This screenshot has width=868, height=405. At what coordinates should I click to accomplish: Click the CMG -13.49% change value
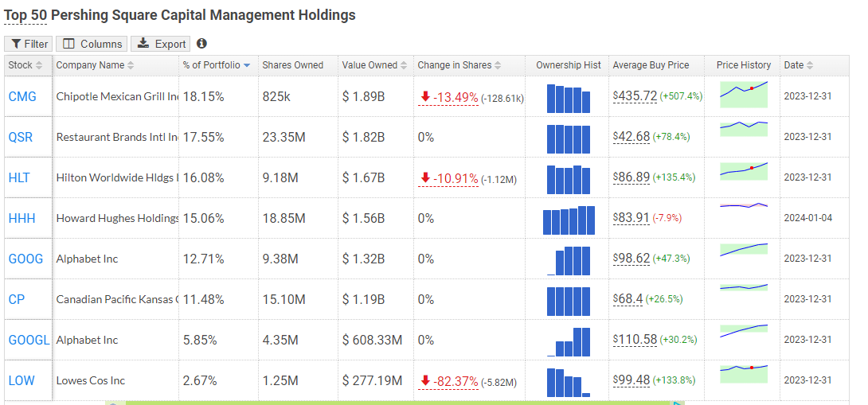click(x=448, y=98)
